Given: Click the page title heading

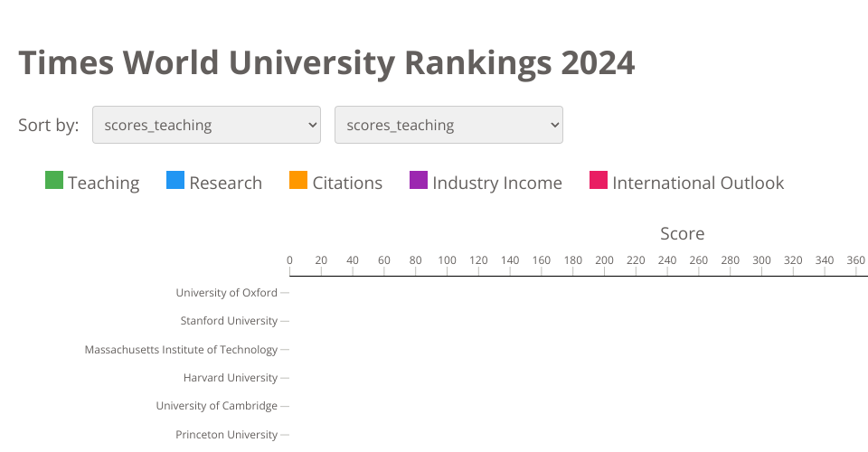Looking at the screenshot, I should click(326, 63).
